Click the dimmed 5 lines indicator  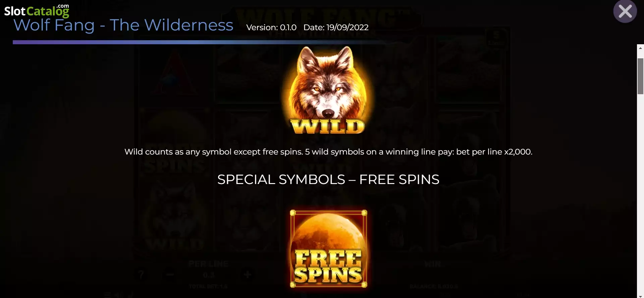pyautogui.click(x=496, y=38)
